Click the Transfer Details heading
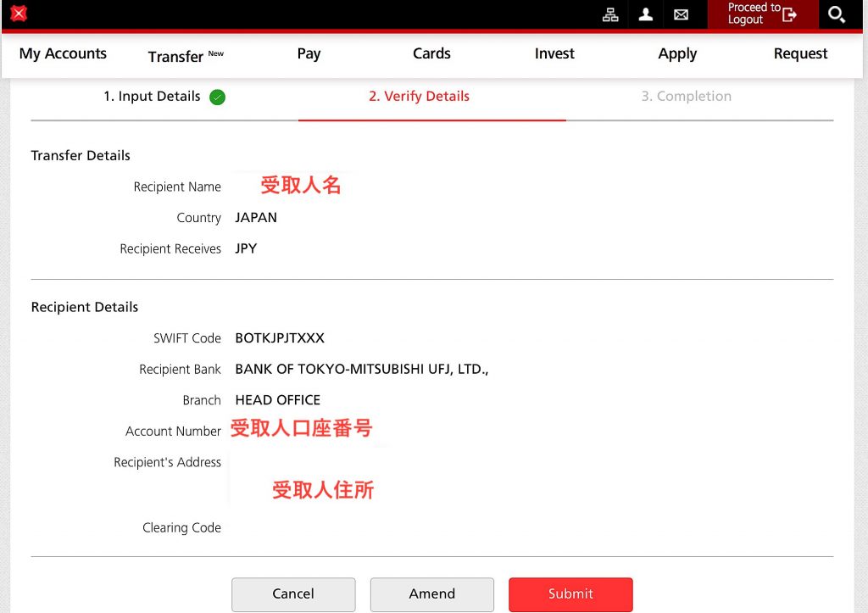This screenshot has height=613, width=868. 81,156
